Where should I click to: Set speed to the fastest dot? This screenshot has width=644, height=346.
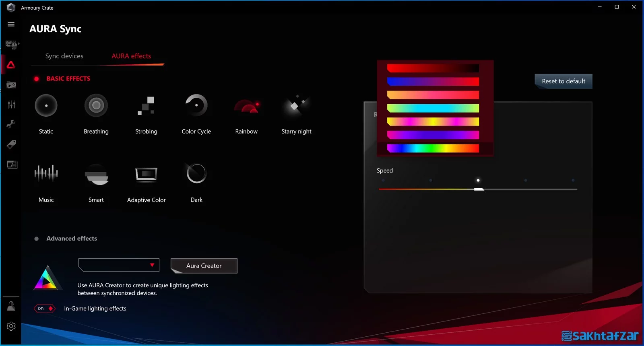[573, 180]
